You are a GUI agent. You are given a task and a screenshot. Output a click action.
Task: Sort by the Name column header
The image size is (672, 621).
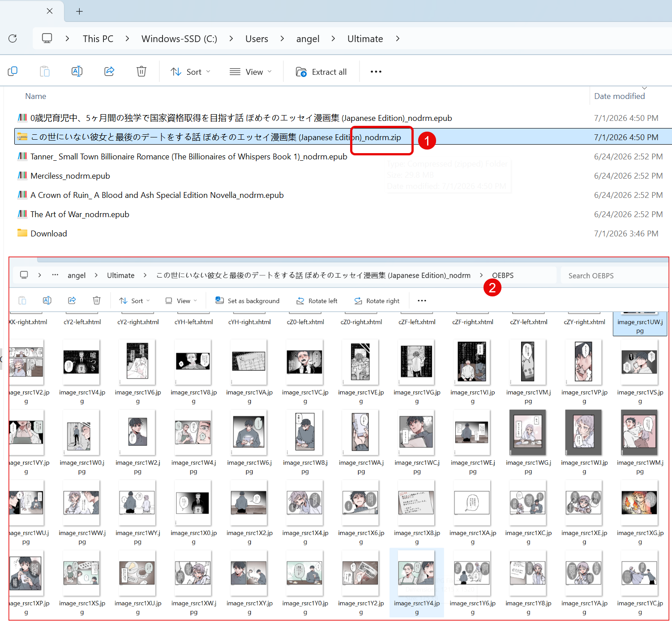(36, 96)
